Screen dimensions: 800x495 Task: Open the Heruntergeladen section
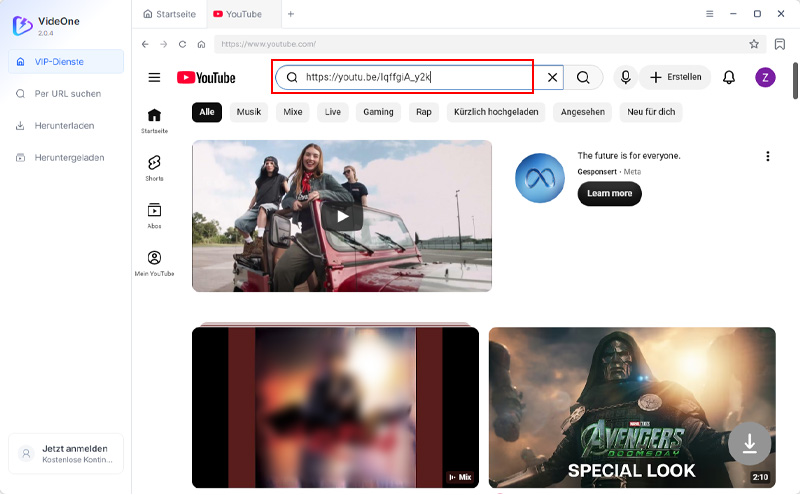tap(66, 158)
